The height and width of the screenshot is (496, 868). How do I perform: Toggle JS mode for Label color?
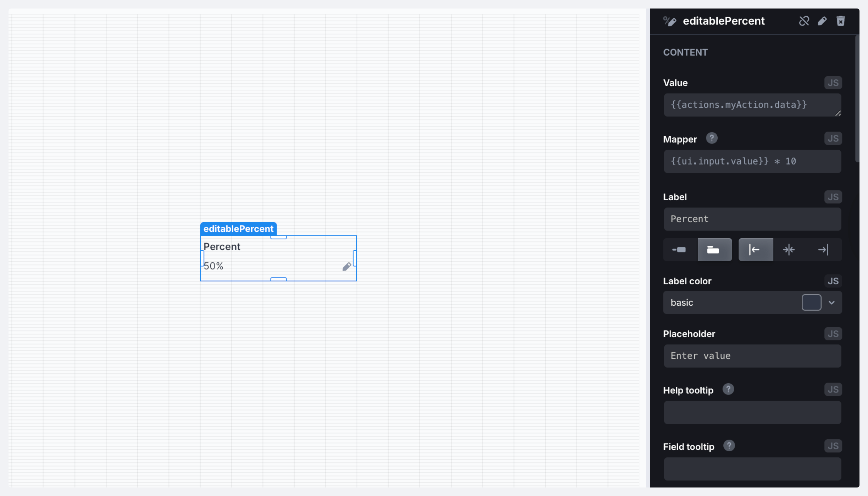[833, 281]
